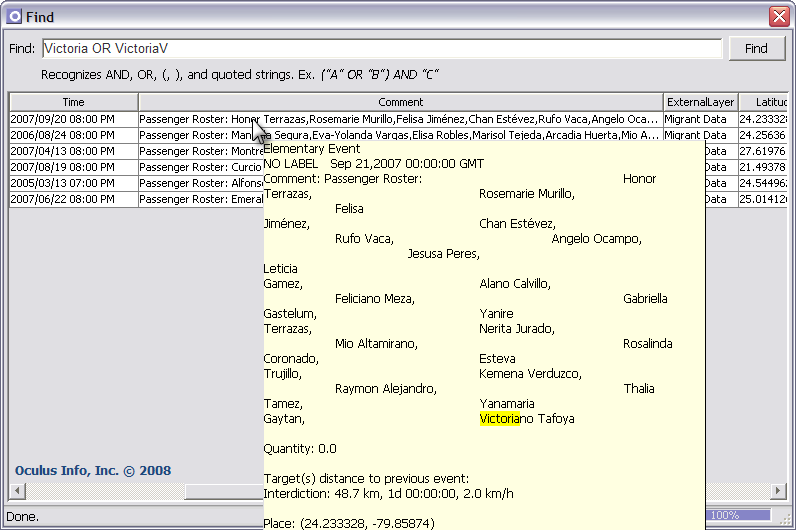
Task: Click the Find window title icon
Action: [14, 17]
